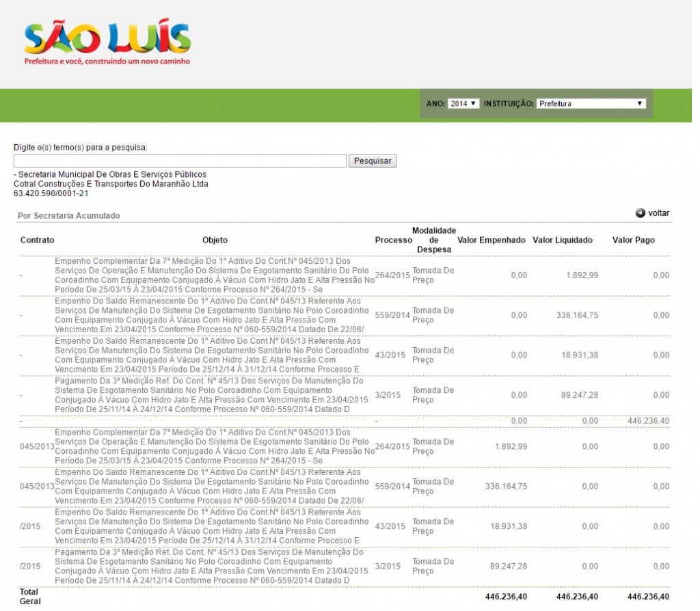The height and width of the screenshot is (611, 700).
Task: Follow the voltar link text
Action: pyautogui.click(x=658, y=213)
